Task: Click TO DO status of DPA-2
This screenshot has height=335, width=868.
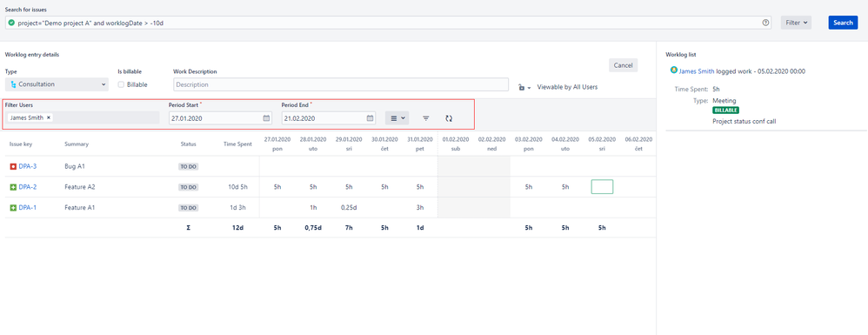Action: click(x=188, y=187)
